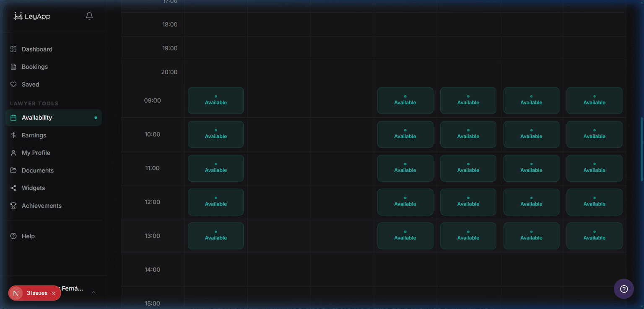Open the notification bell
The image size is (644, 309).
(89, 15)
